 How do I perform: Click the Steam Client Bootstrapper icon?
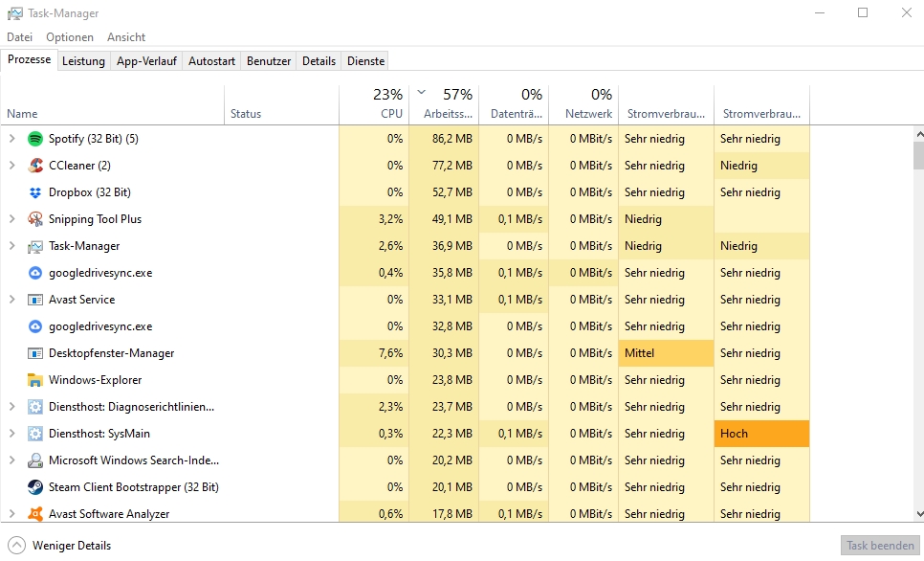pos(35,487)
